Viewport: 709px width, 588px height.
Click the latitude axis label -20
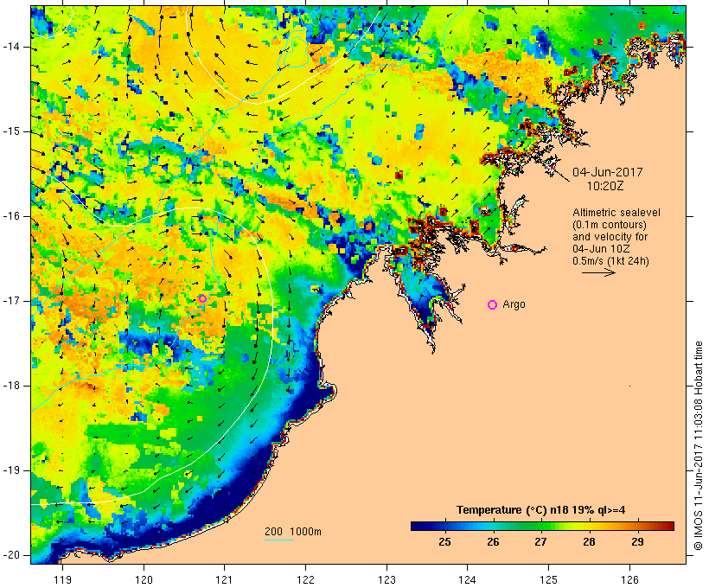click(10, 555)
